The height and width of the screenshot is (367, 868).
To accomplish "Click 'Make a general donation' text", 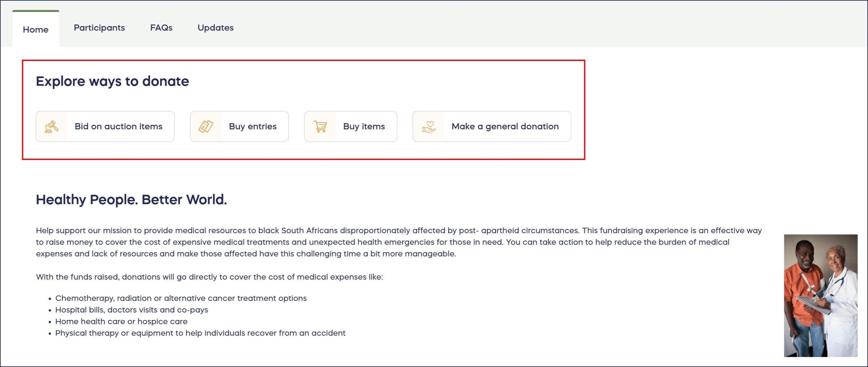I will (505, 126).
